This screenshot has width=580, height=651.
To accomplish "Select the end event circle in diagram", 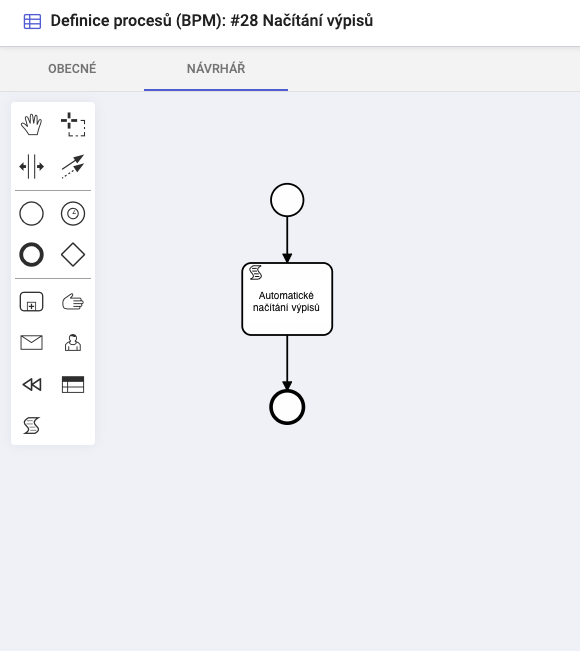I will [x=287, y=407].
